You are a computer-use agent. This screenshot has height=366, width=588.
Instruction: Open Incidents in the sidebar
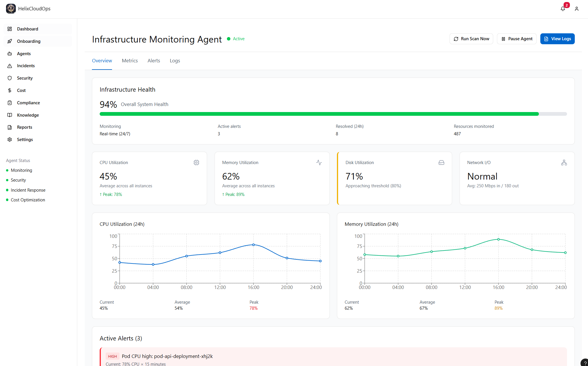[26, 66]
